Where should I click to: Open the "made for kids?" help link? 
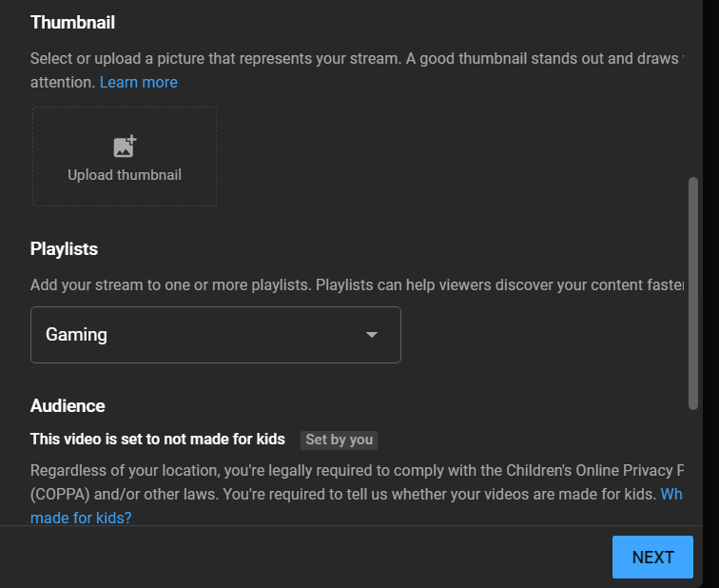point(81,519)
